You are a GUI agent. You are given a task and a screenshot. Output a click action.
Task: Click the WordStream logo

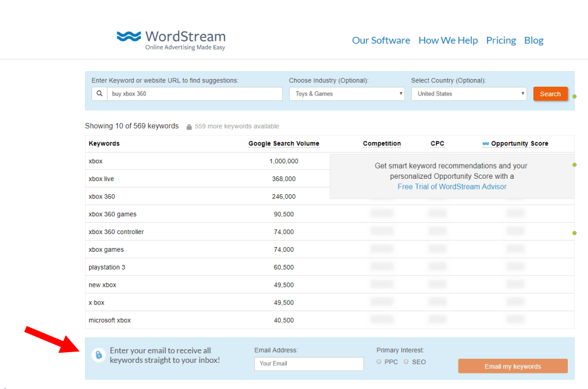click(x=171, y=40)
